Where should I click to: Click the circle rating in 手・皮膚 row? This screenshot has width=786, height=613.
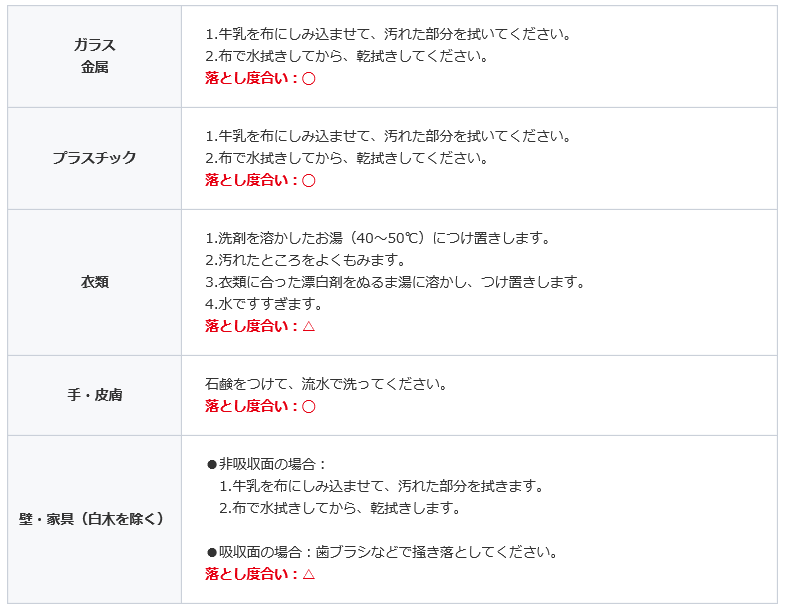tap(309, 406)
